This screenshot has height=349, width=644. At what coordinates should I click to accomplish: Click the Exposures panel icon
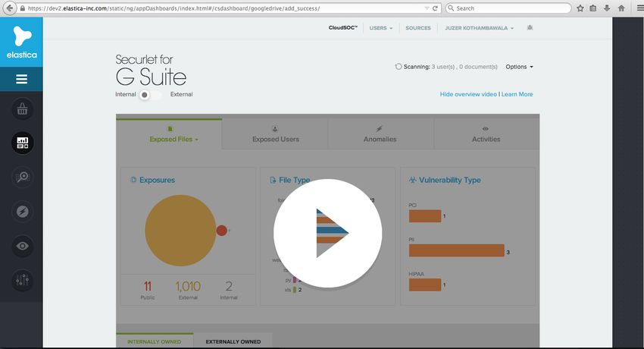click(x=133, y=180)
